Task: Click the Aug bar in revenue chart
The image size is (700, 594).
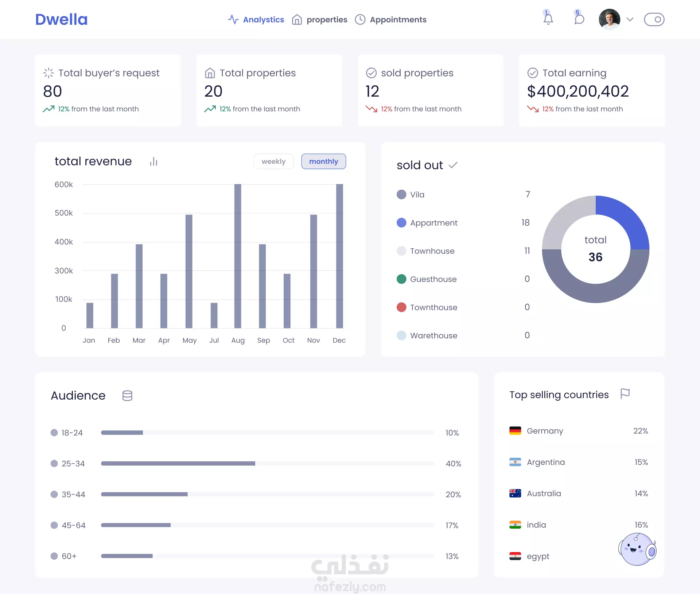Action: click(238, 256)
